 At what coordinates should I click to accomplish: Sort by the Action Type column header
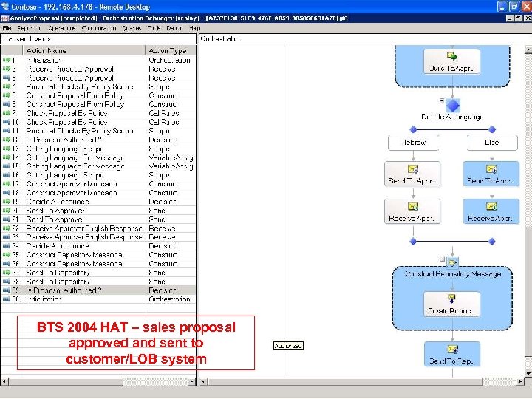coord(171,50)
